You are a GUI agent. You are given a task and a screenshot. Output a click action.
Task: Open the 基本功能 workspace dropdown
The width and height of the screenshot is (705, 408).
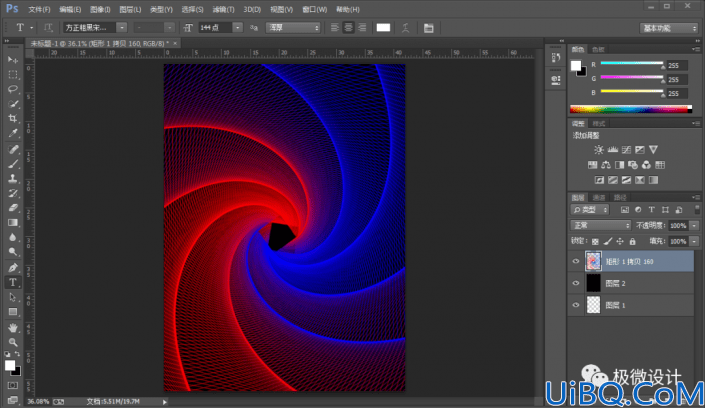click(669, 28)
